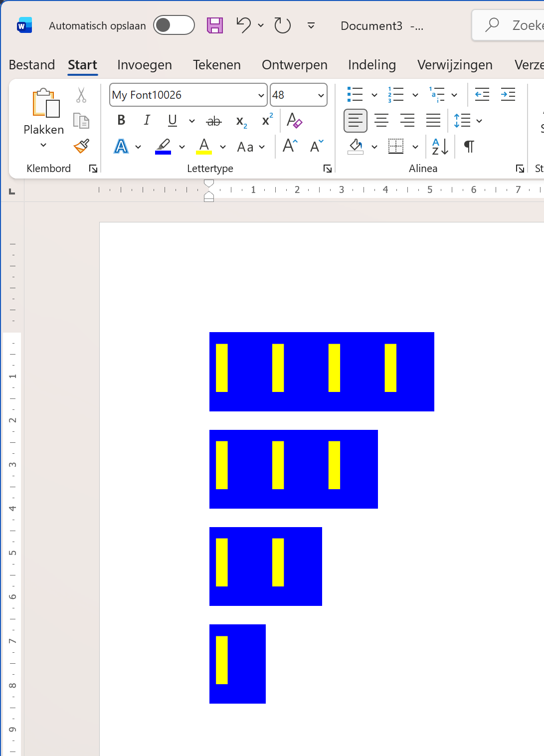Viewport: 544px width, 756px height.
Task: Expand the font size dropdown list
Action: pos(321,95)
